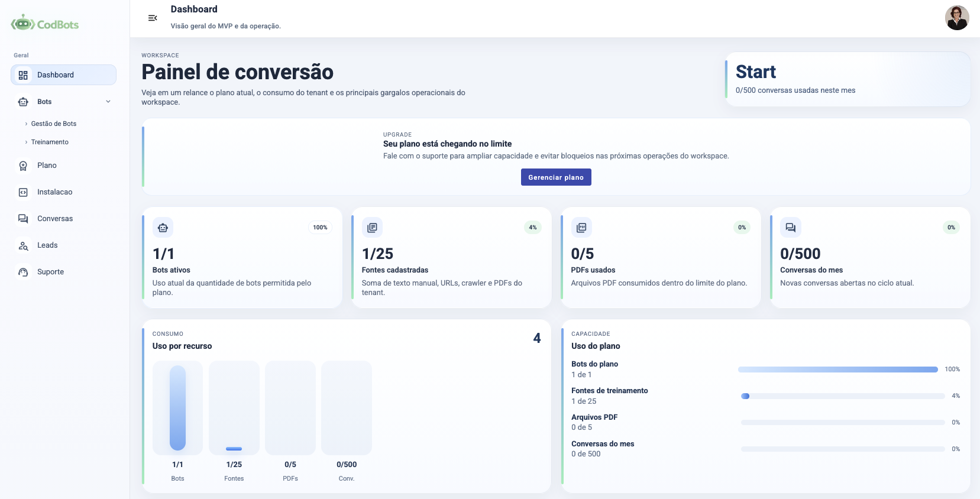The height and width of the screenshot is (499, 980).
Task: Open the Leads section
Action: tap(63, 245)
